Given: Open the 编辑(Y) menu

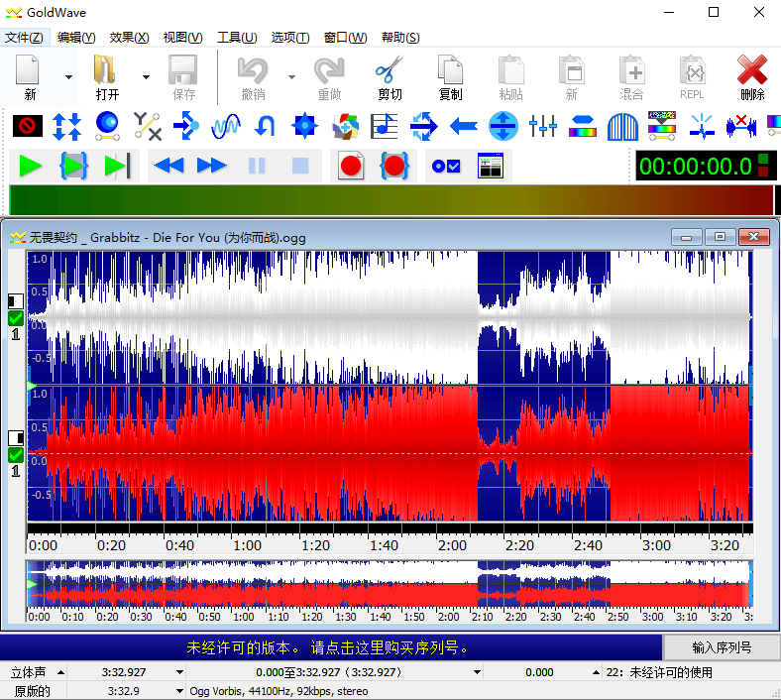Looking at the screenshot, I should [x=76, y=38].
